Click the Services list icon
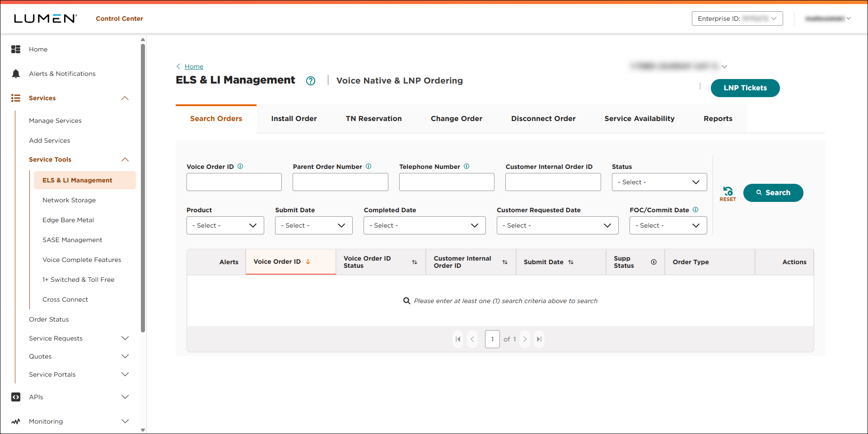868x434 pixels. pyautogui.click(x=16, y=98)
